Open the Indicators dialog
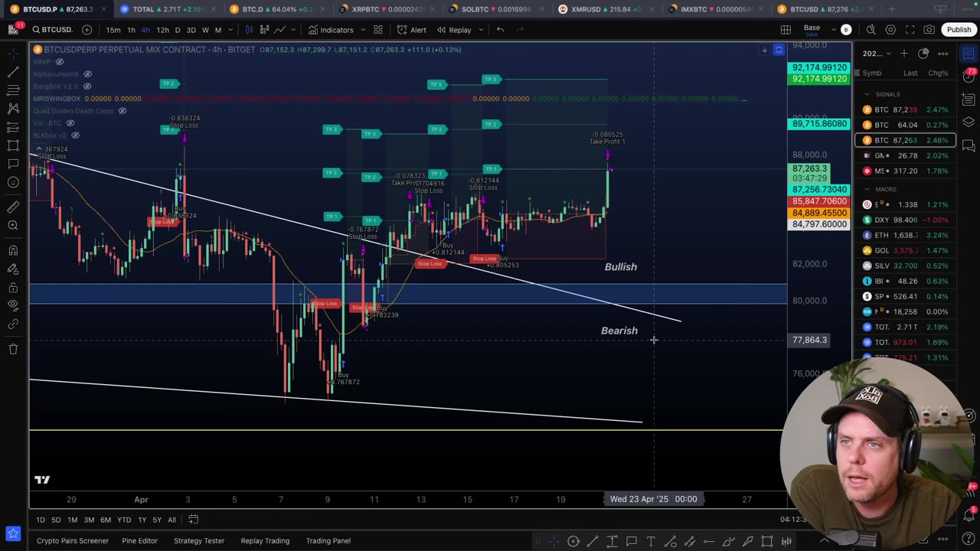980x551 pixels. pyautogui.click(x=331, y=30)
